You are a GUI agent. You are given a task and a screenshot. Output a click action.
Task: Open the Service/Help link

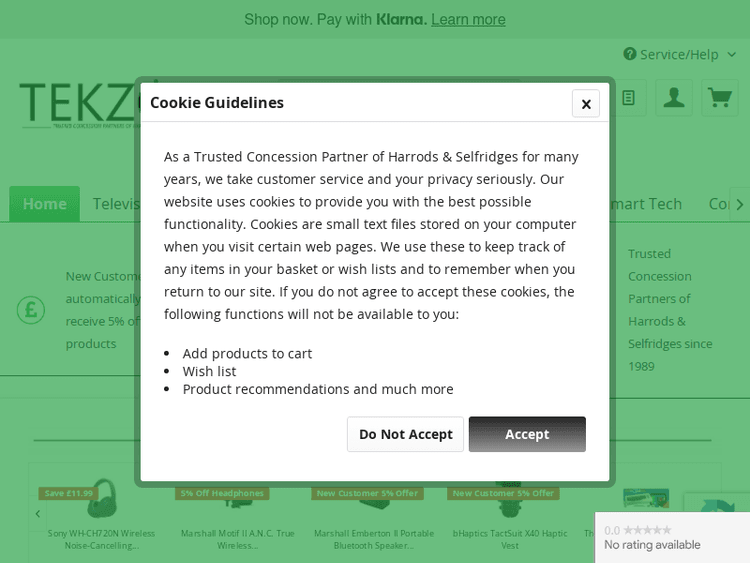[679, 54]
